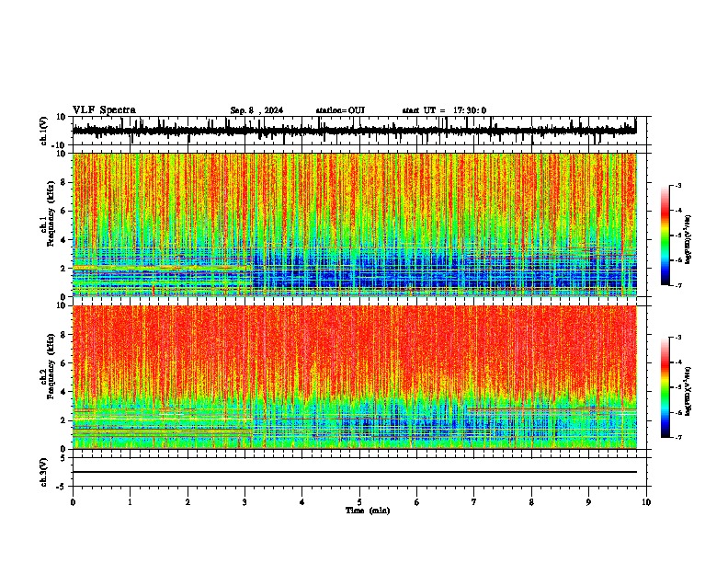Click time axis tick label '7'
This screenshot has height=563, width=728.
click(474, 502)
